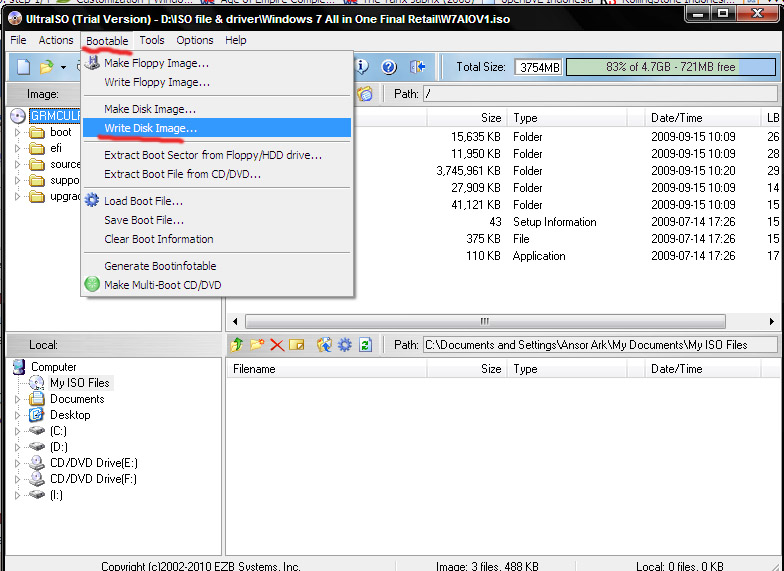The width and height of the screenshot is (784, 571).
Task: Open the Options menu
Action: pos(194,40)
